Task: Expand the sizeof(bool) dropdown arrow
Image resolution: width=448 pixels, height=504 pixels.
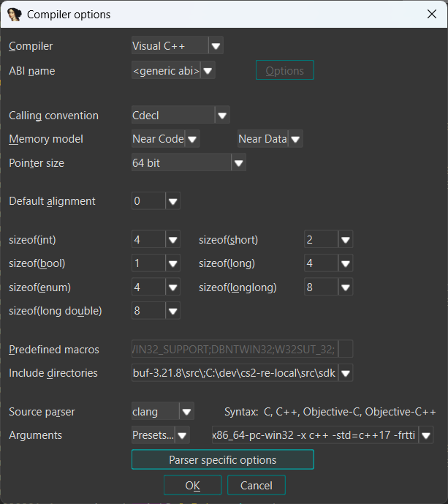Action: 172,263
